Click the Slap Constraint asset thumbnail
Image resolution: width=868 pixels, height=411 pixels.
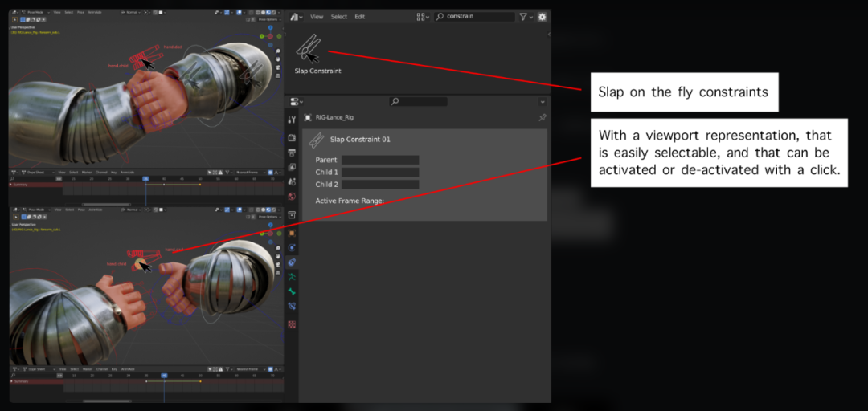click(x=308, y=48)
